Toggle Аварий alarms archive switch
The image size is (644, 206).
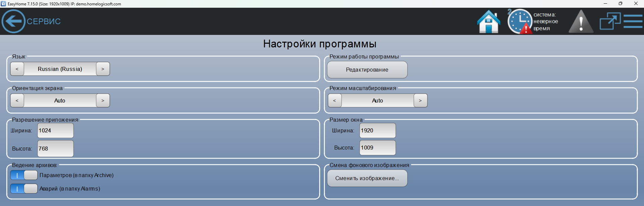[x=24, y=189]
